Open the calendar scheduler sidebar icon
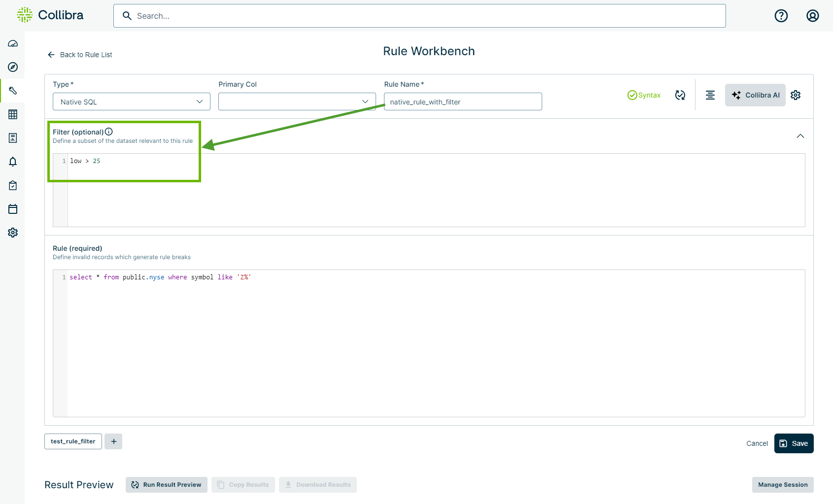This screenshot has width=833, height=504. (x=13, y=209)
